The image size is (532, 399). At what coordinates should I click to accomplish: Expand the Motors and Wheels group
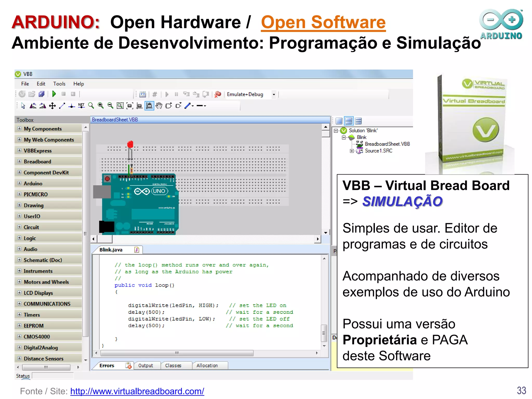click(x=19, y=282)
